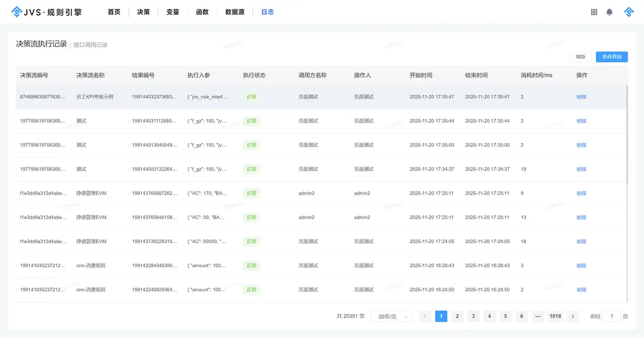Select page 3 in pagination
Image resolution: width=644 pixels, height=338 pixels.
(473, 316)
